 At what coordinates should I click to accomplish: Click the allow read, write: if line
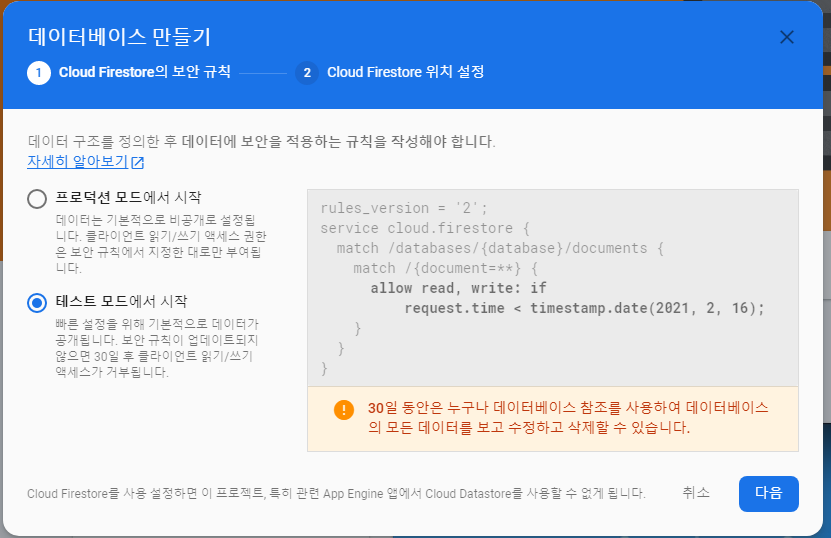tap(458, 288)
